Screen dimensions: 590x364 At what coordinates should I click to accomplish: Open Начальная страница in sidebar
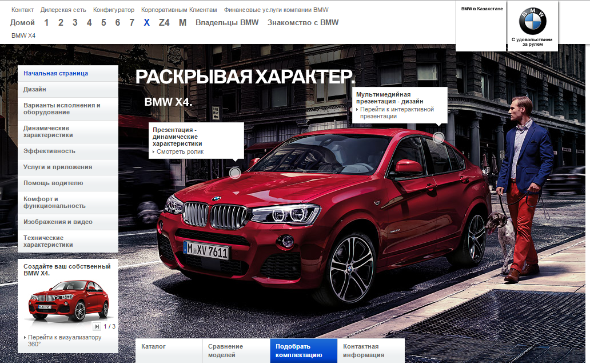point(68,73)
